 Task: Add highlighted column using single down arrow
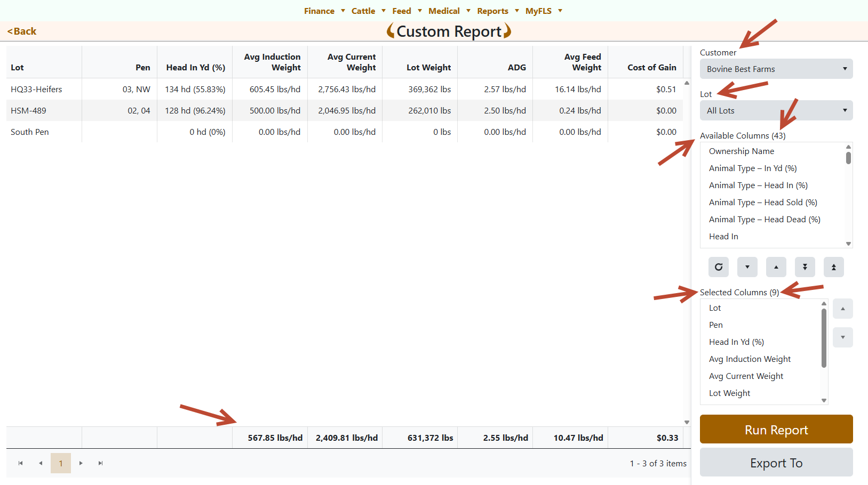pyautogui.click(x=747, y=267)
